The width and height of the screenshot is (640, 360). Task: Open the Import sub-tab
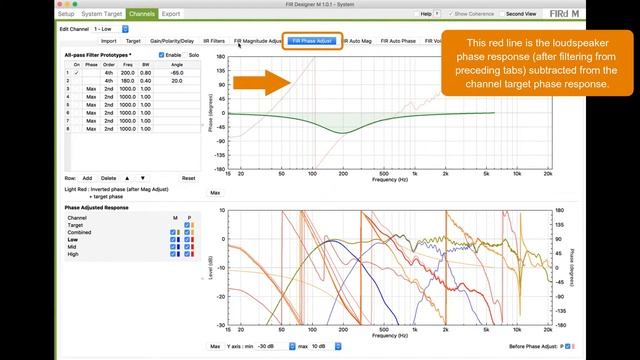click(x=109, y=41)
